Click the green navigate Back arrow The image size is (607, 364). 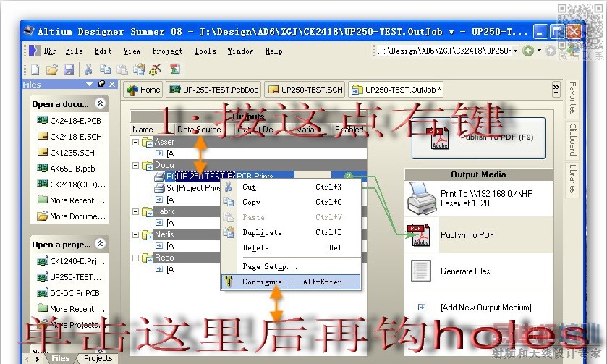point(528,51)
